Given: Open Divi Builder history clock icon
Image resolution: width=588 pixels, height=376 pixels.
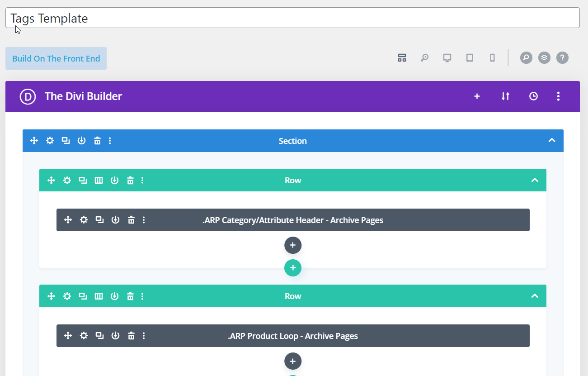Looking at the screenshot, I should point(533,96).
